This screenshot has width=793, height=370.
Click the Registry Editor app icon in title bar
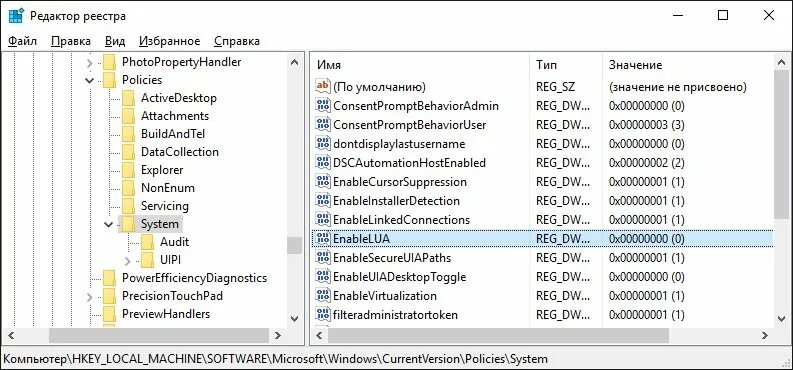click(x=16, y=16)
